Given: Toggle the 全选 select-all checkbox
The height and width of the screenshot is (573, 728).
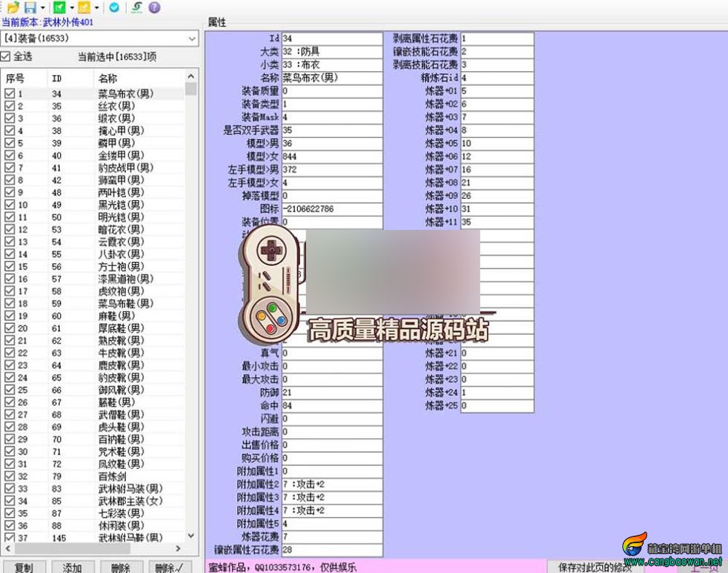Looking at the screenshot, I should click(x=7, y=56).
